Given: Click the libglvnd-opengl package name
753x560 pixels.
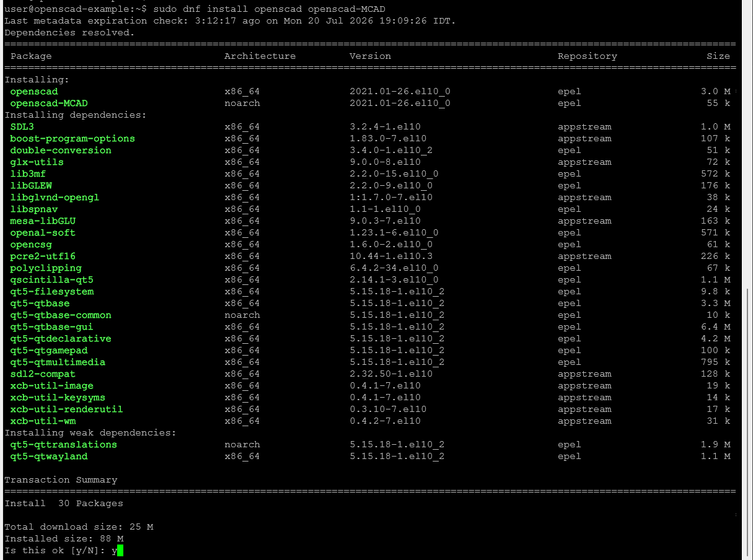Looking at the screenshot, I should click(55, 198).
